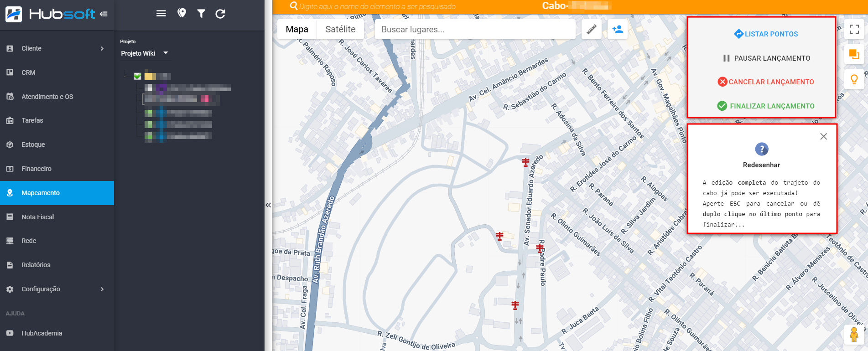Focus the Buscar lugares search field
This screenshot has width=868, height=351.
(x=475, y=29)
